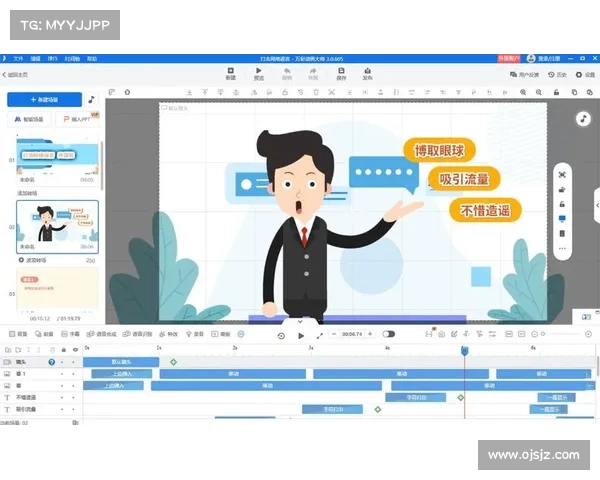Select the scene 02 thumbnail with businessman
This screenshot has width=600, height=480.
point(57,226)
